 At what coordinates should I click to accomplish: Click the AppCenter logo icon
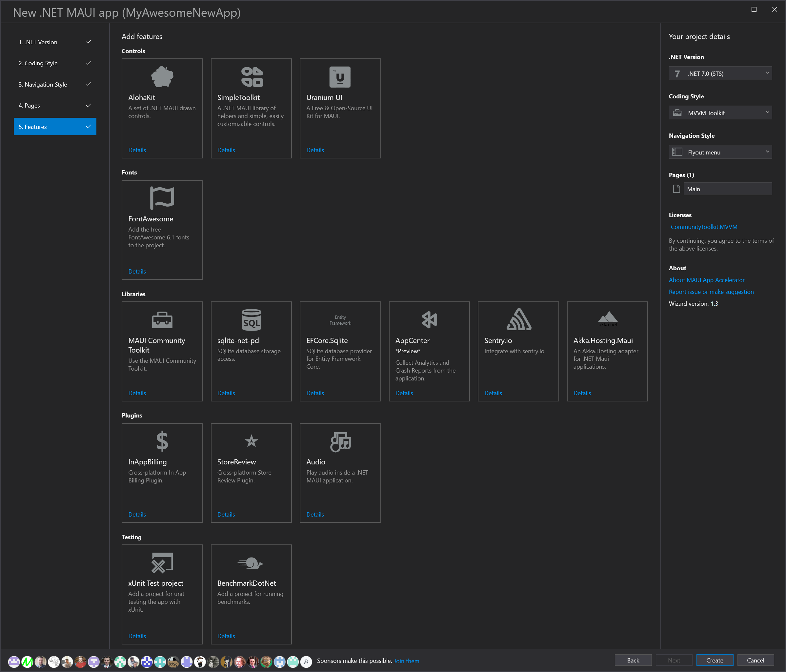coord(429,319)
